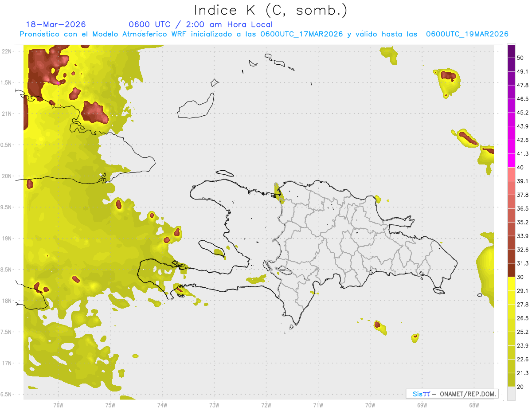Click the 76W longitude axis label
The width and height of the screenshot is (532, 411).
[x=58, y=405]
